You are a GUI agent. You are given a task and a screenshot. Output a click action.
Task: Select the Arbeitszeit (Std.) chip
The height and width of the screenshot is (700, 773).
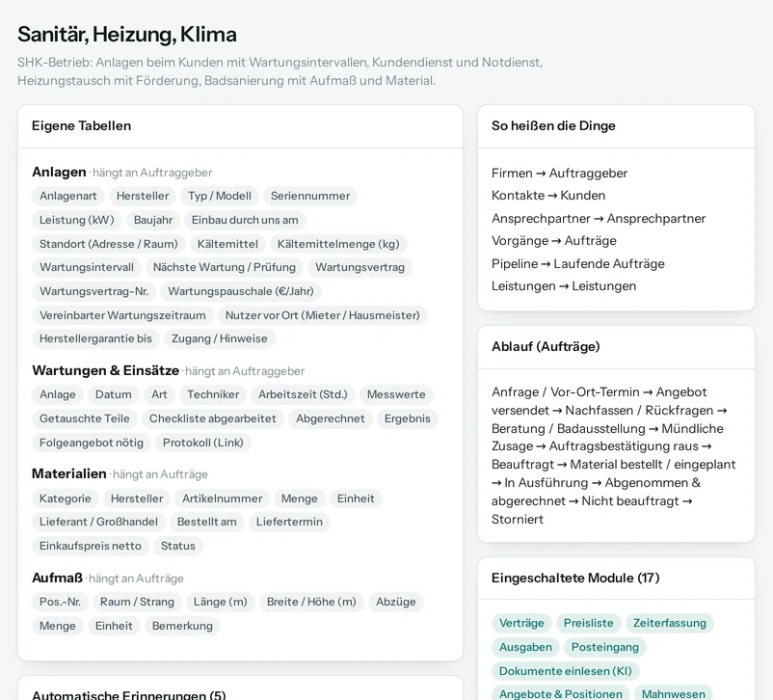point(303,394)
